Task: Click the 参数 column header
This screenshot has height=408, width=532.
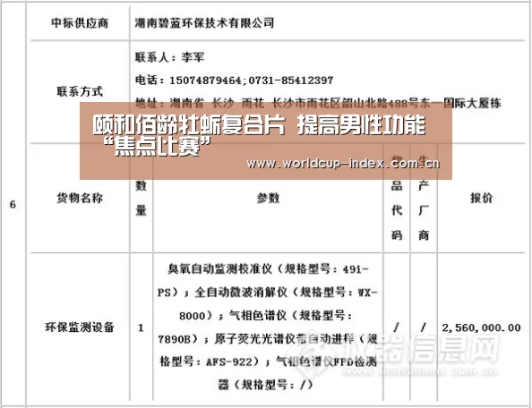Action: pos(268,199)
